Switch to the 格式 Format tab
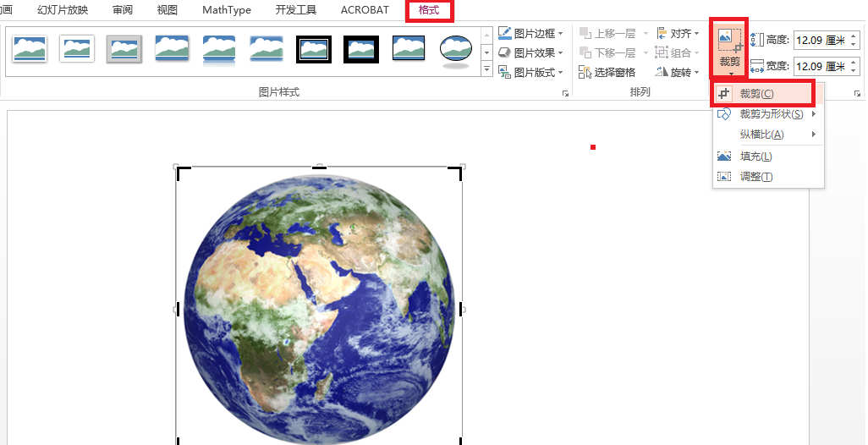The width and height of the screenshot is (868, 445). [x=430, y=10]
